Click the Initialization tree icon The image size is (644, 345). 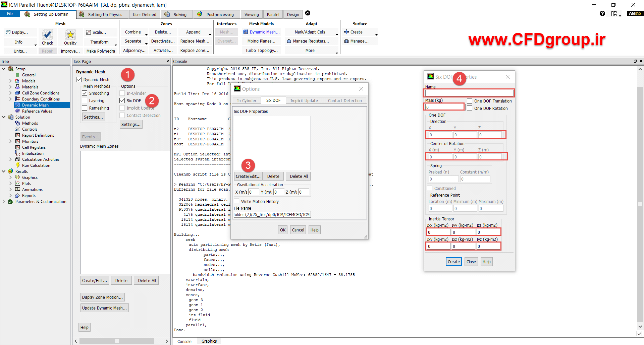[x=17, y=153]
